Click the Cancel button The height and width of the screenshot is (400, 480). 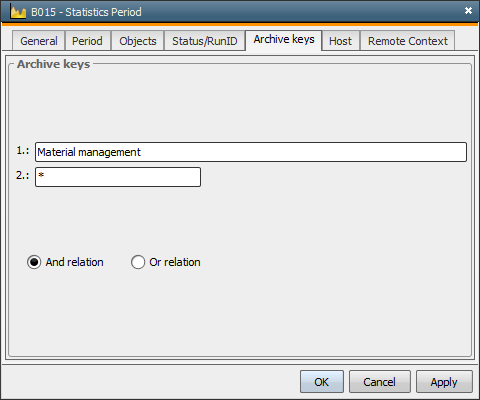380,382
